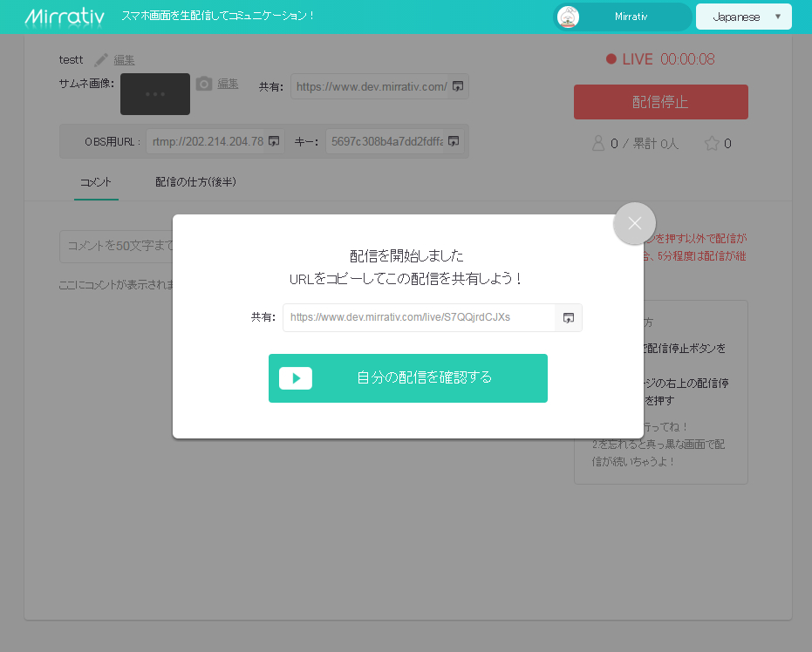Open the Mirrativ user profile avatar
The height and width of the screenshot is (652, 812).
pos(568,17)
